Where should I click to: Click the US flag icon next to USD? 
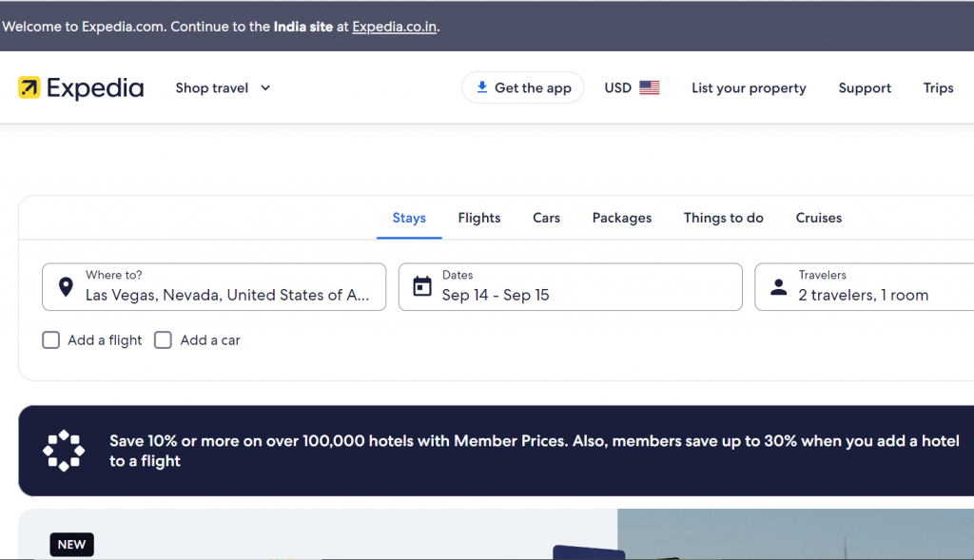[649, 87]
